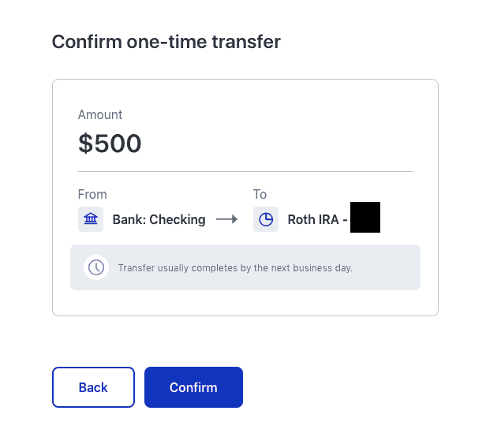486x448 pixels.
Task: Click the bank building icon
Action: (x=91, y=219)
